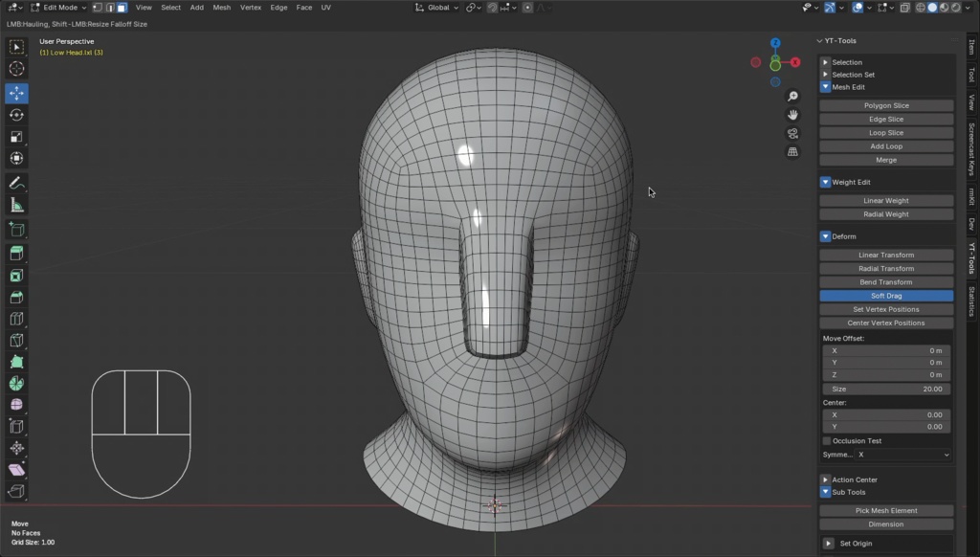Select the Move tool in the left toolbar
The width and height of the screenshot is (980, 557).
click(16, 92)
